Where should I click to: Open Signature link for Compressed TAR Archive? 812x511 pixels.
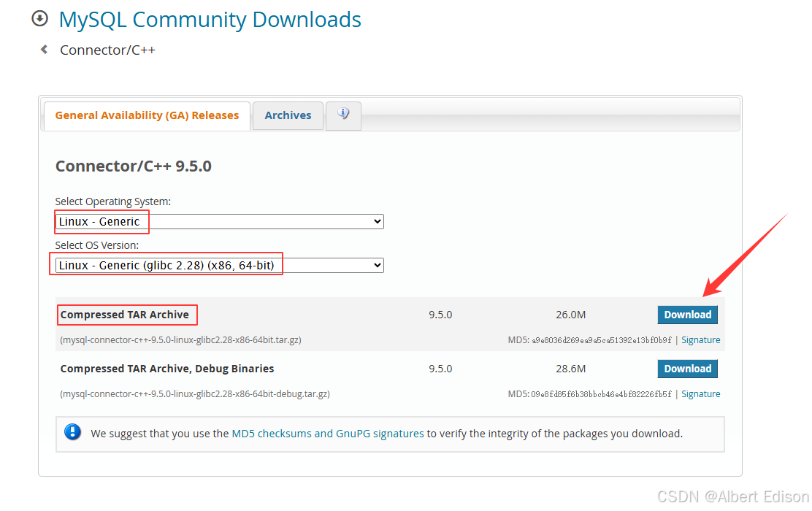click(701, 340)
